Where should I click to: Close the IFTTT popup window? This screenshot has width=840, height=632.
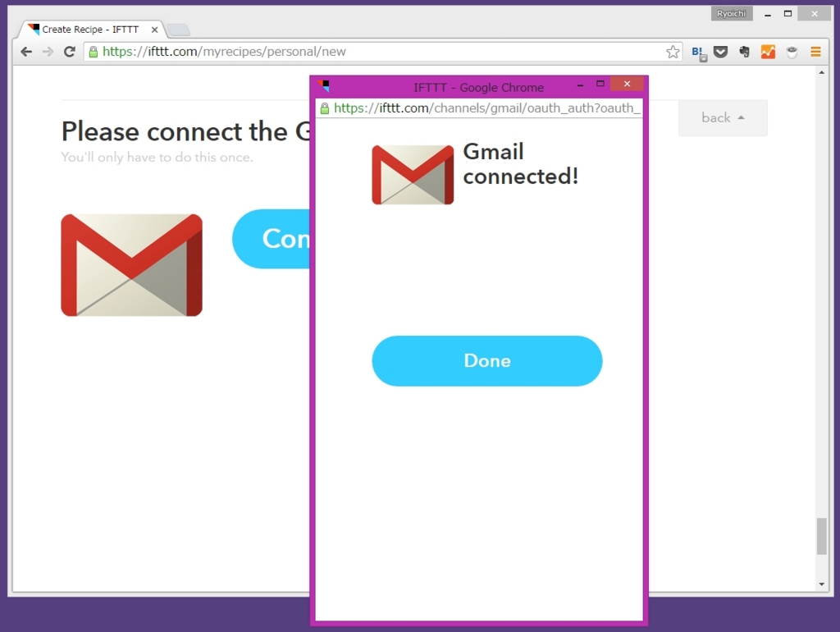(627, 84)
